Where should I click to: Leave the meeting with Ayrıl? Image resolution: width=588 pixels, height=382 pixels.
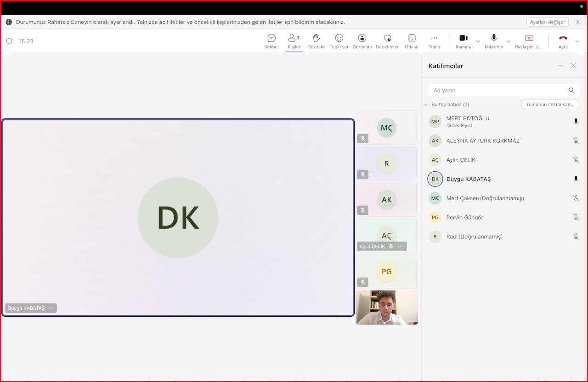563,41
